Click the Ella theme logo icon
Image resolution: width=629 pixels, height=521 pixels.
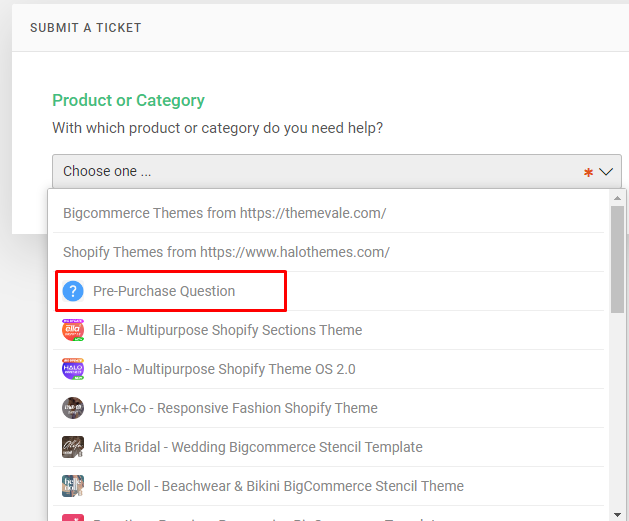pos(73,330)
